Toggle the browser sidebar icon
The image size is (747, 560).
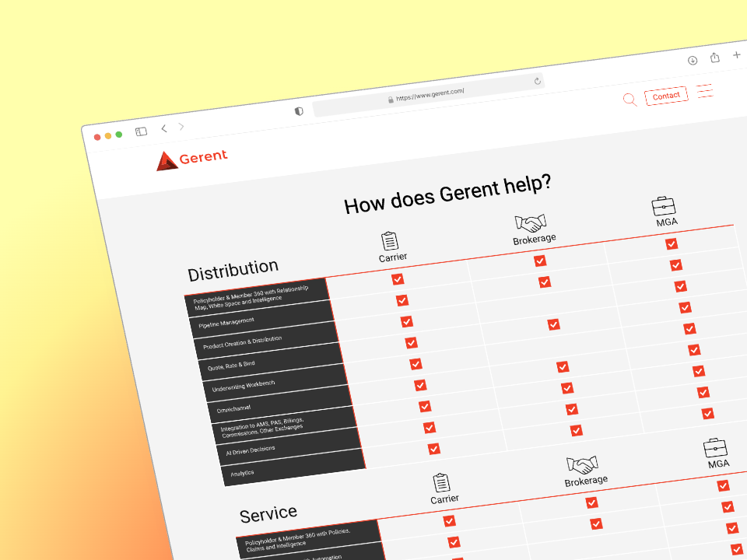[141, 131]
